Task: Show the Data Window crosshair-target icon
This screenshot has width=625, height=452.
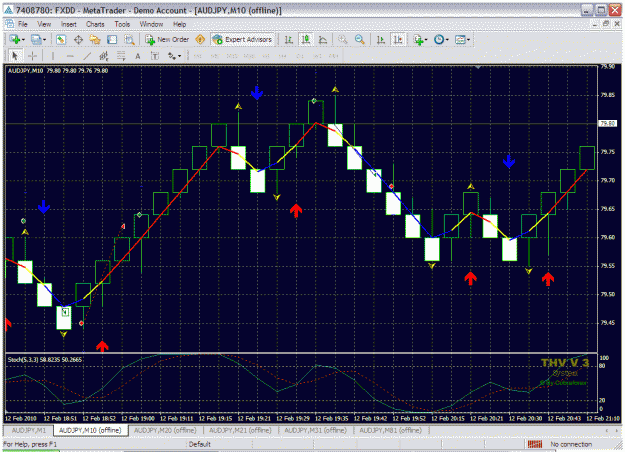Action: (x=78, y=39)
